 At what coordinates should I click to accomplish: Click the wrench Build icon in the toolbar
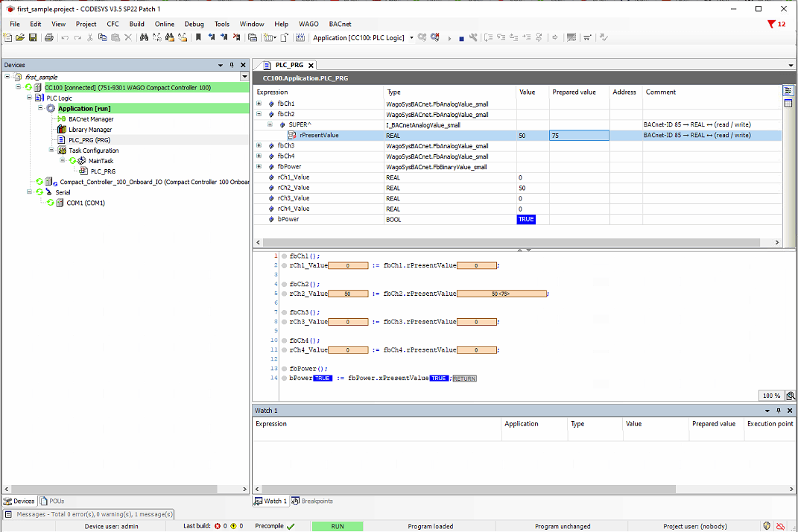tap(473, 38)
